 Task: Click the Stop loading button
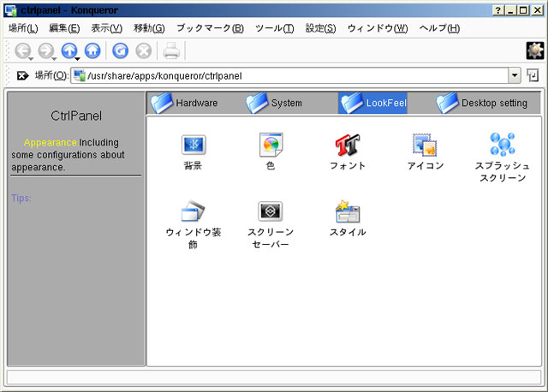(x=144, y=51)
